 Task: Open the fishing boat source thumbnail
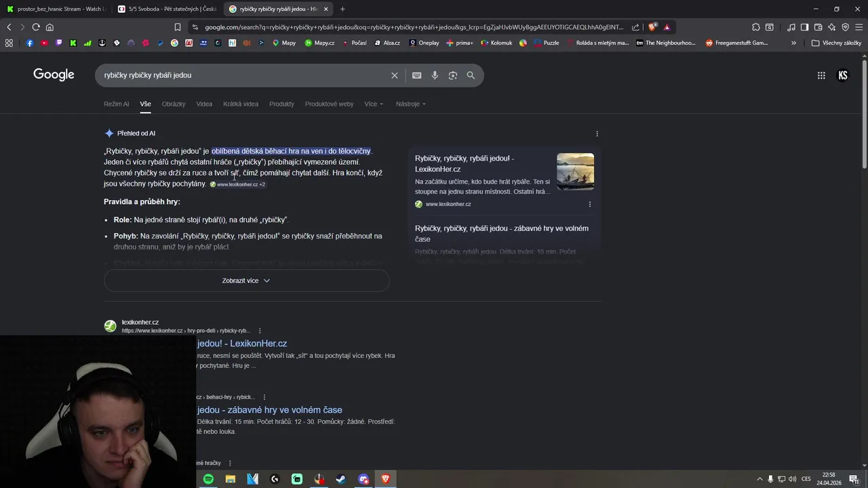tap(575, 171)
